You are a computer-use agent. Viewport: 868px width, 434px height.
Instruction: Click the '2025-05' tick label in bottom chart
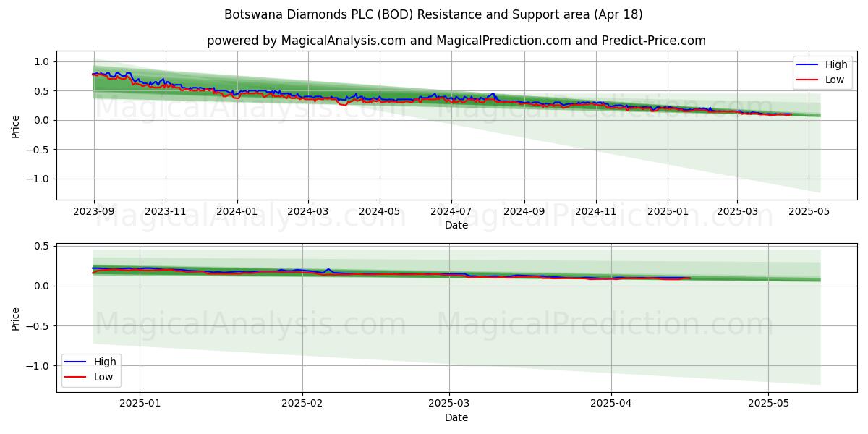point(768,404)
